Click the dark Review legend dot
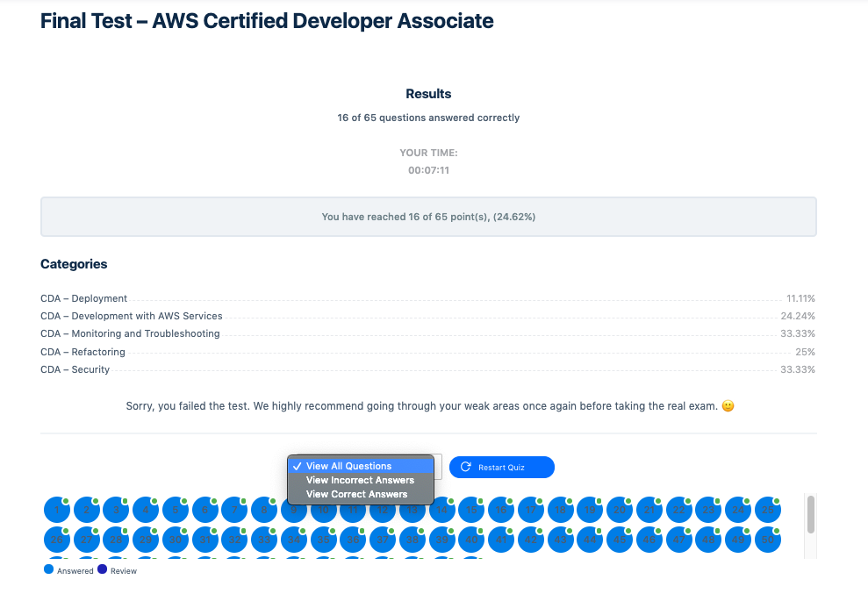The height and width of the screenshot is (601, 868). (102, 569)
